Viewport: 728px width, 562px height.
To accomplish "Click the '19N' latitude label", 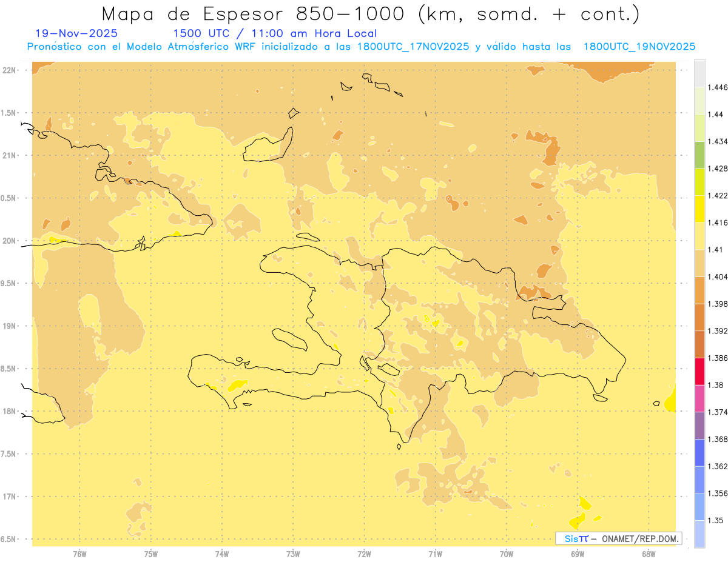I will click(x=9, y=326).
